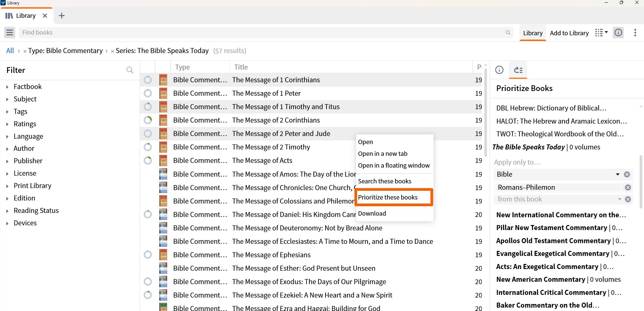Click the Romans–Philemon range field
The width and height of the screenshot is (644, 311).
pos(558,187)
